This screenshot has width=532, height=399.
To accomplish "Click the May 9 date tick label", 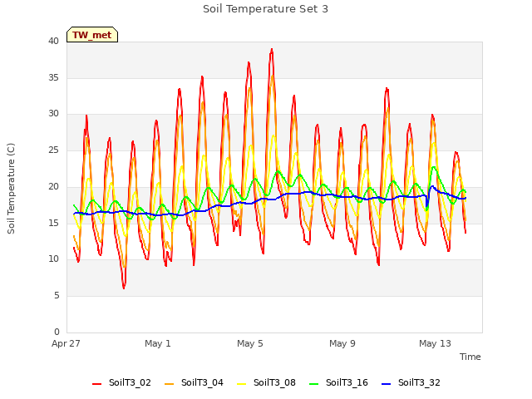I will click(x=342, y=343).
